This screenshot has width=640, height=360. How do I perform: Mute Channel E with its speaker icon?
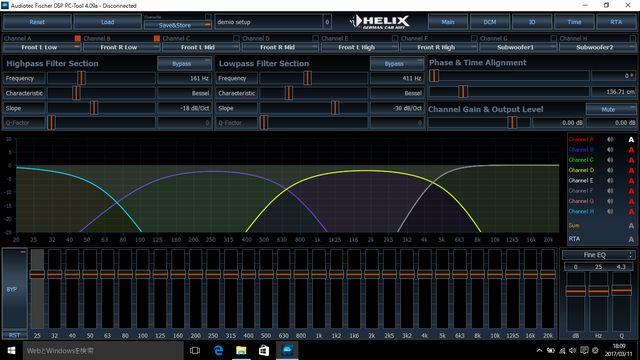[x=610, y=180]
